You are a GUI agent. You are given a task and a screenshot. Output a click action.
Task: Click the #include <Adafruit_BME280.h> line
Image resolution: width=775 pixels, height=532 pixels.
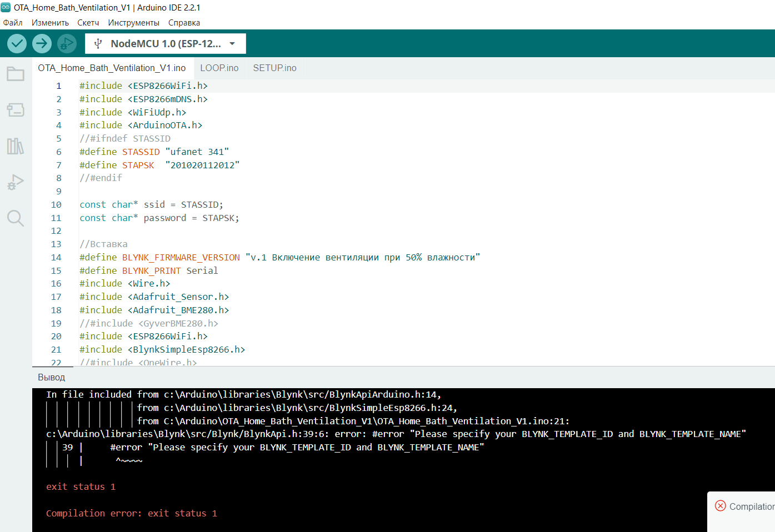[x=154, y=310]
